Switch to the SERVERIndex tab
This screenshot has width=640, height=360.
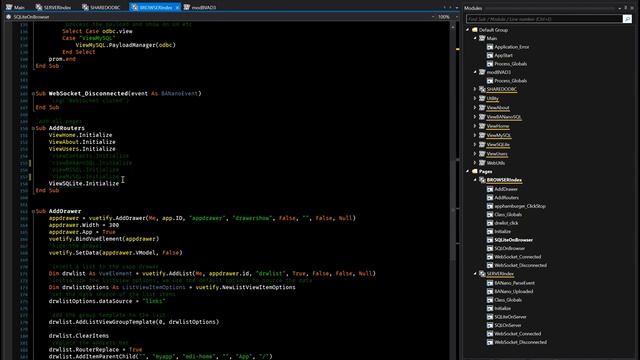pyautogui.click(x=53, y=7)
